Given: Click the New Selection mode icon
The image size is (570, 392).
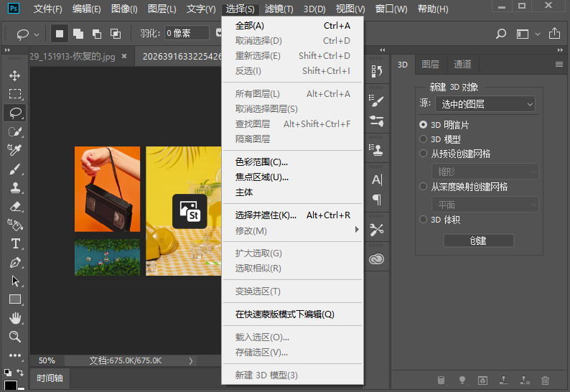Looking at the screenshot, I should (x=60, y=34).
